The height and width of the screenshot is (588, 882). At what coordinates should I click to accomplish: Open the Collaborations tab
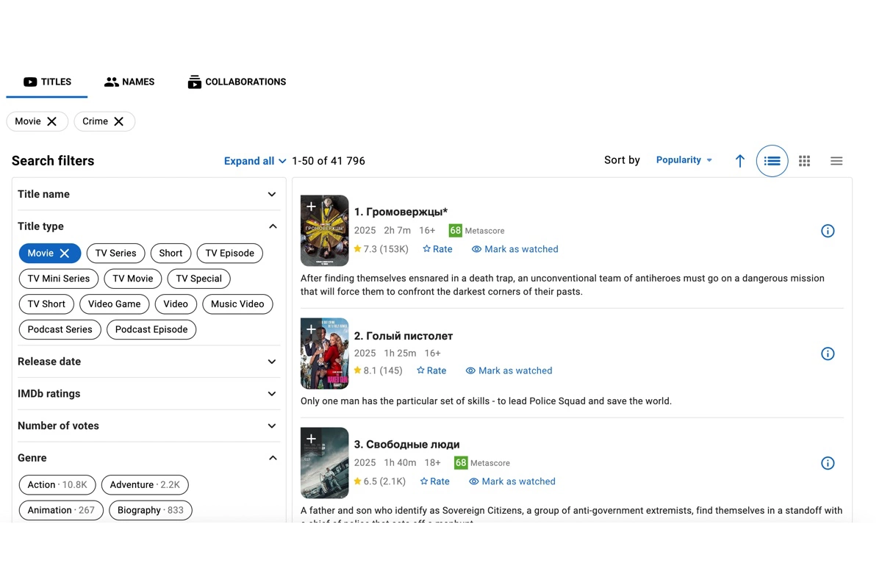pyautogui.click(x=237, y=82)
